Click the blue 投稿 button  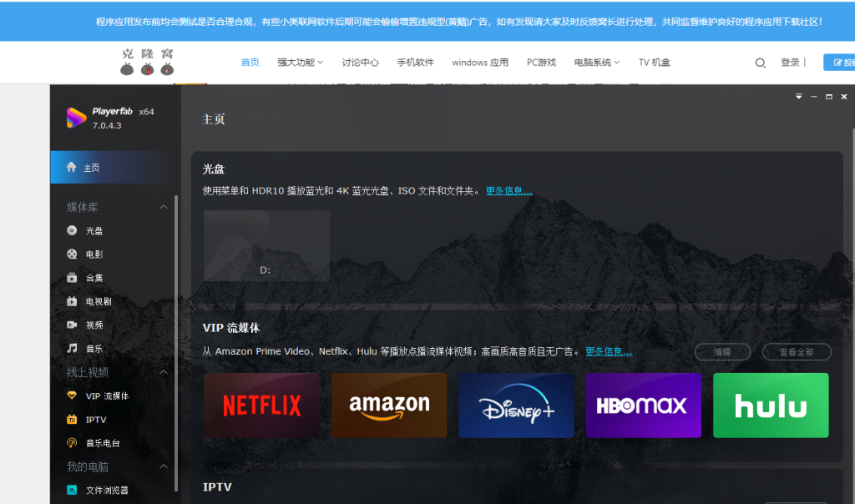point(840,63)
